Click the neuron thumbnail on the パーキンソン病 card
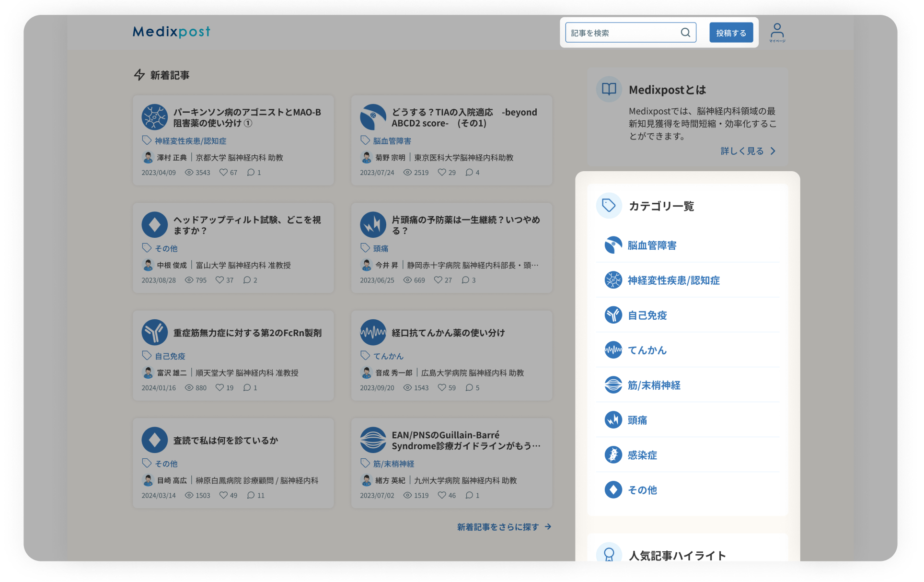This screenshot has height=582, width=924. [154, 117]
